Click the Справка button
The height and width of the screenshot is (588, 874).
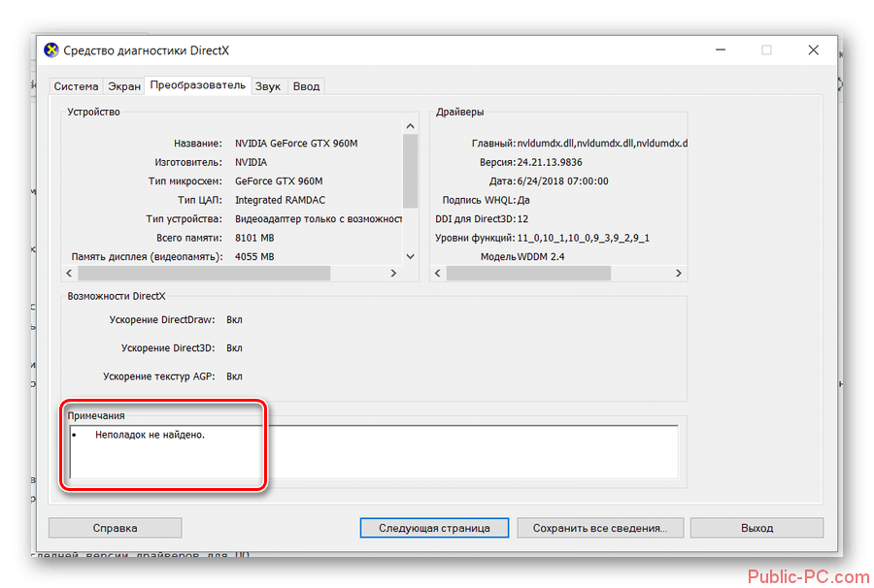click(115, 528)
